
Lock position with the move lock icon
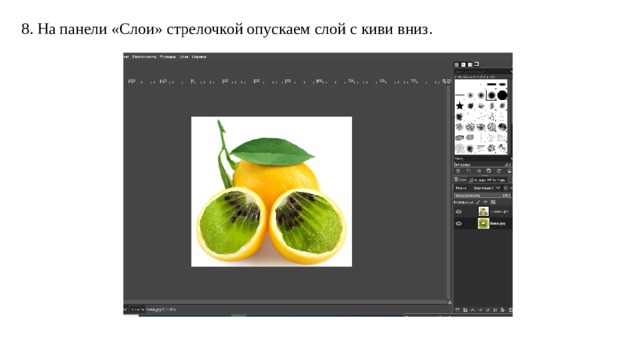pyautogui.click(x=485, y=202)
